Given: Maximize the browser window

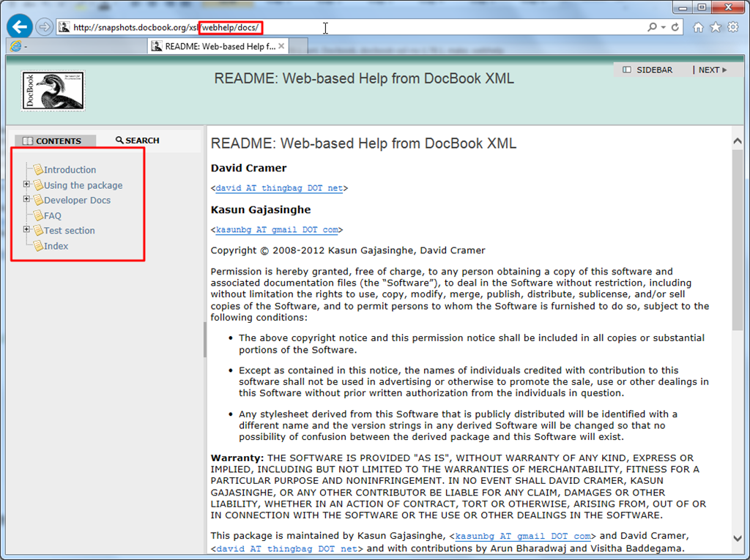Looking at the screenshot, I should pos(702,7).
